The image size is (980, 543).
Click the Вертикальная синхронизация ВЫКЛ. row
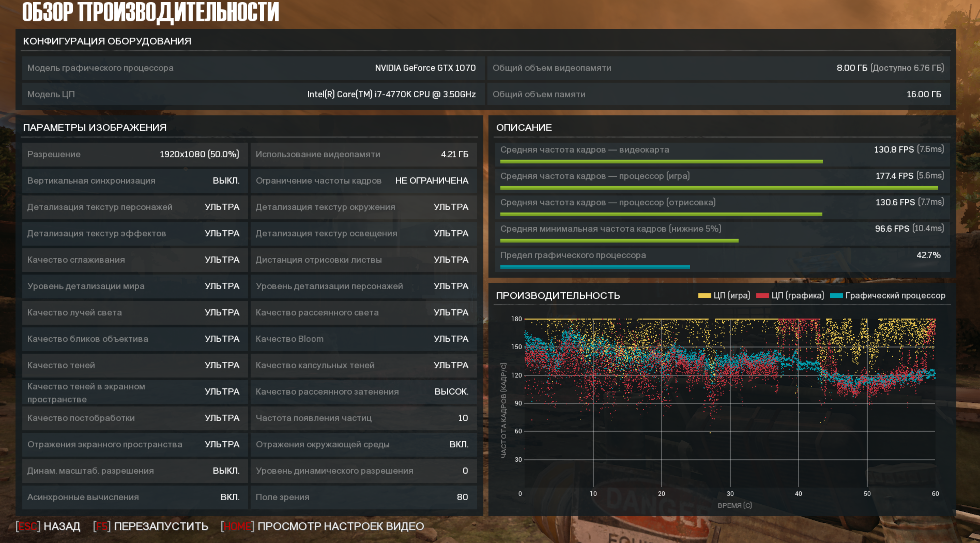135,181
